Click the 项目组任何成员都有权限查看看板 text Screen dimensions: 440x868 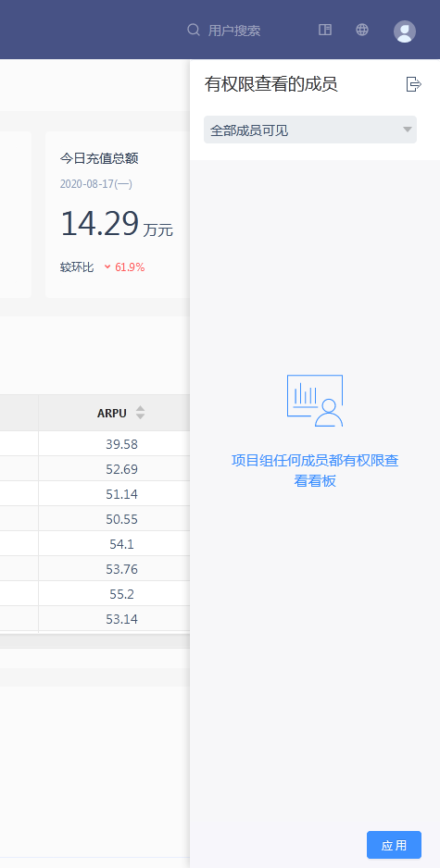(315, 470)
